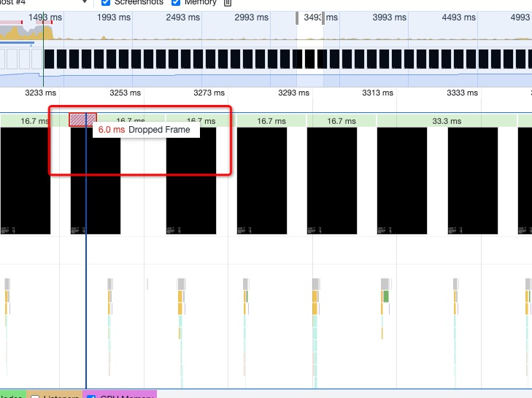The image size is (532, 398).
Task: Click the green flame chart block near 3313 ms
Action: click(386, 297)
